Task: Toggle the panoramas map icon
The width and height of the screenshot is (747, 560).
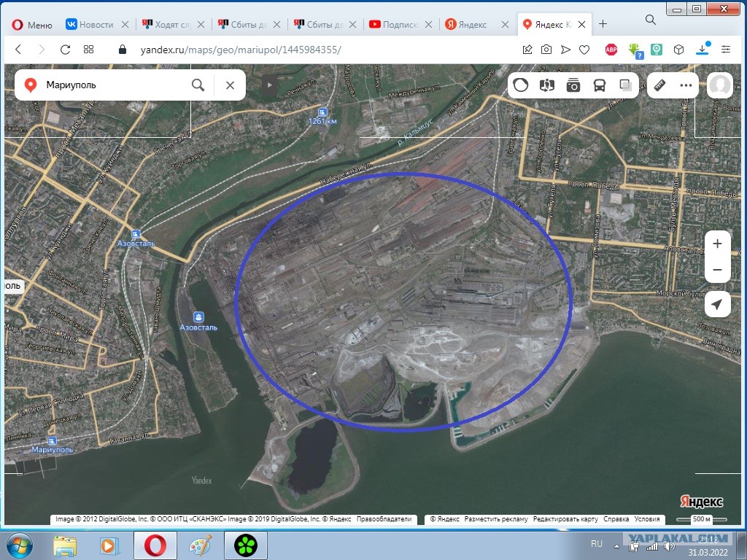Action: point(547,85)
